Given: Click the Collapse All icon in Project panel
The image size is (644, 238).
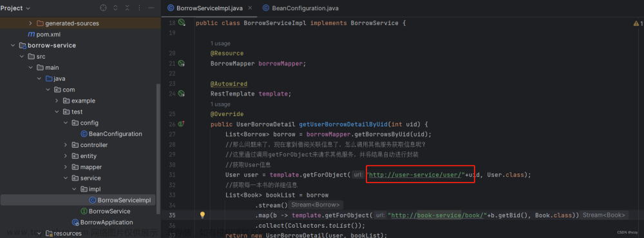Looking at the screenshot, I should tap(128, 8).
